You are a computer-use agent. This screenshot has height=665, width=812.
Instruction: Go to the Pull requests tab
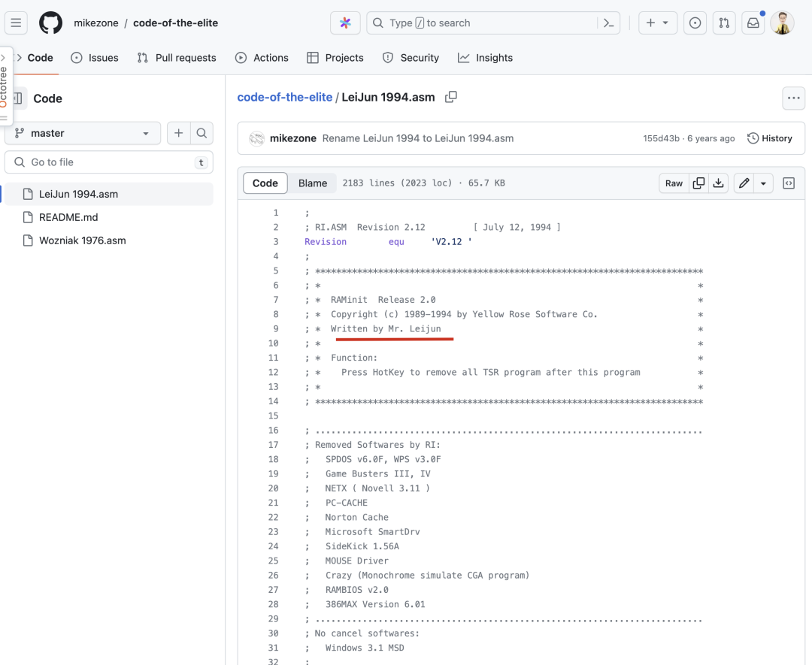177,58
